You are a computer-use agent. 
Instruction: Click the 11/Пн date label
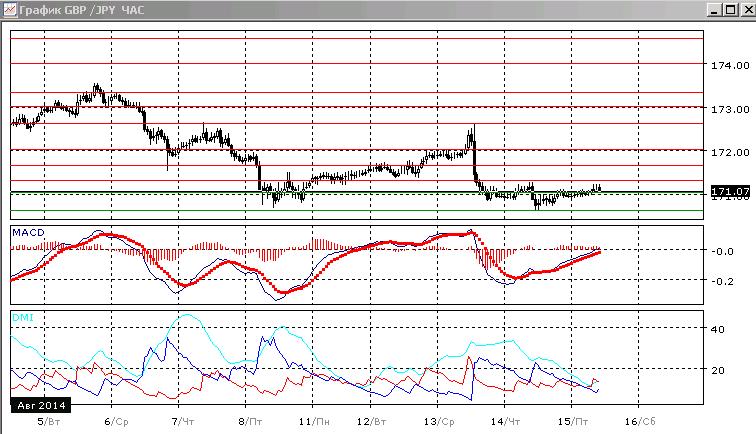click(314, 422)
